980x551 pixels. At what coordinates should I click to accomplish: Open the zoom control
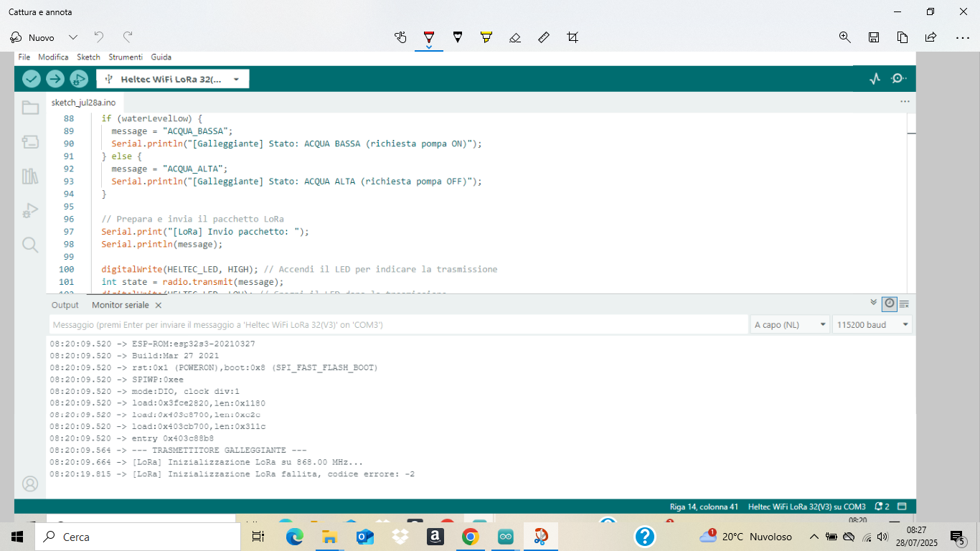845,37
